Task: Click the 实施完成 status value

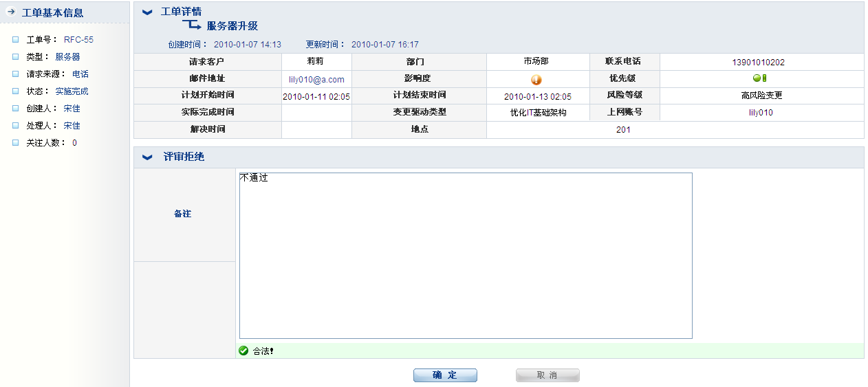Action: point(72,91)
